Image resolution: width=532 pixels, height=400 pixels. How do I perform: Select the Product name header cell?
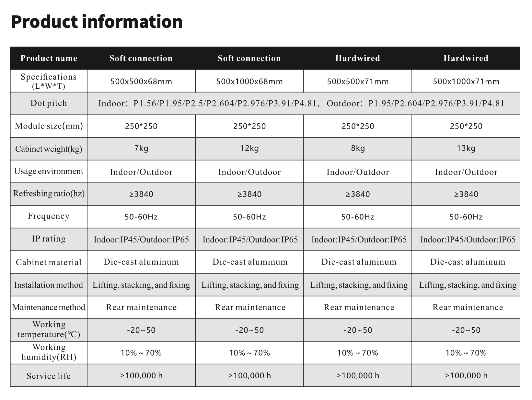tap(49, 58)
